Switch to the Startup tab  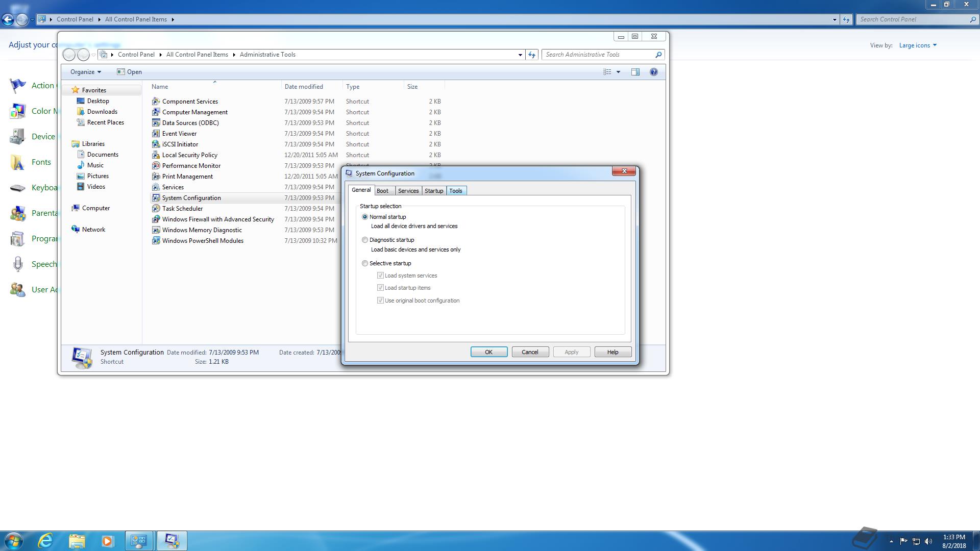434,191
